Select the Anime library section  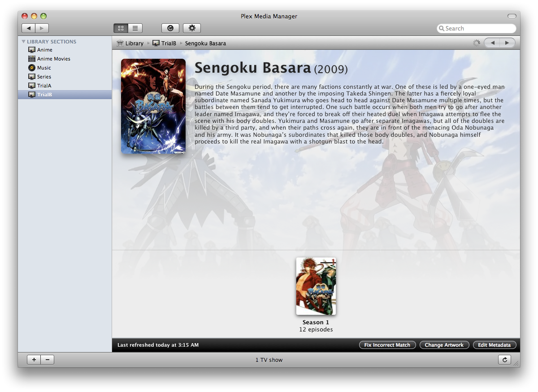pos(65,50)
